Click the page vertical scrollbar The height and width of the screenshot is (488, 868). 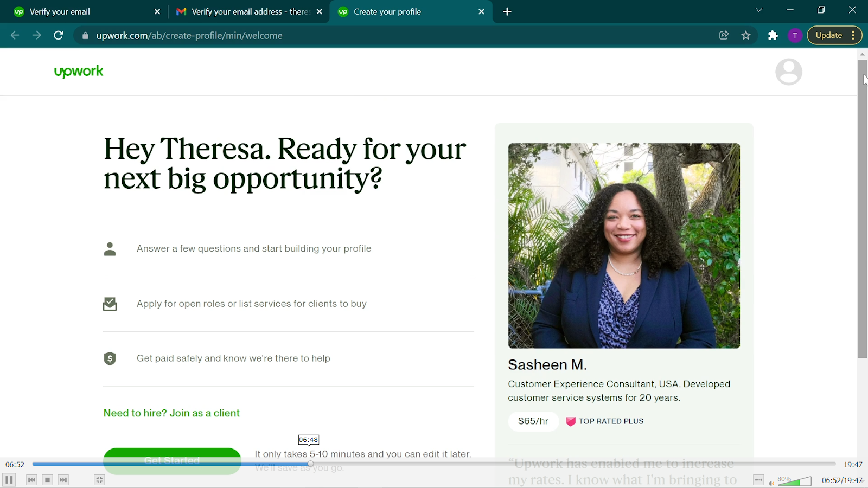(x=862, y=209)
